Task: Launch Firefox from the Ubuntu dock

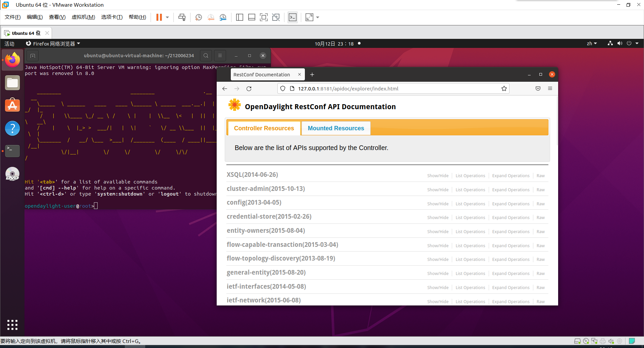Action: pos(12,60)
